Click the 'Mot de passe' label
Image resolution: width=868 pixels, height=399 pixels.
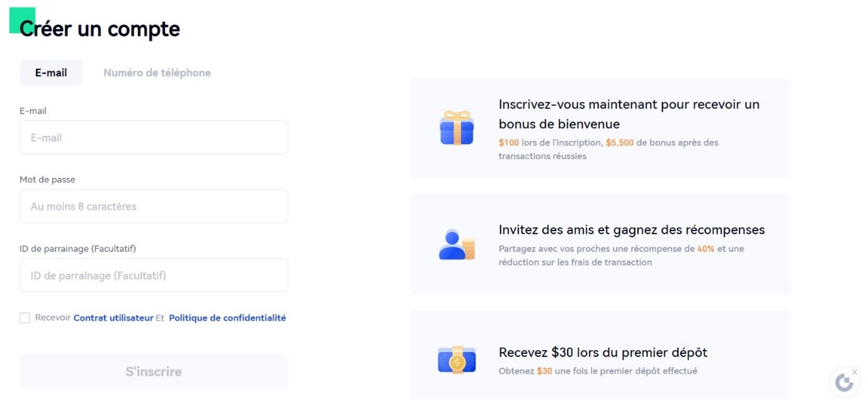click(48, 180)
